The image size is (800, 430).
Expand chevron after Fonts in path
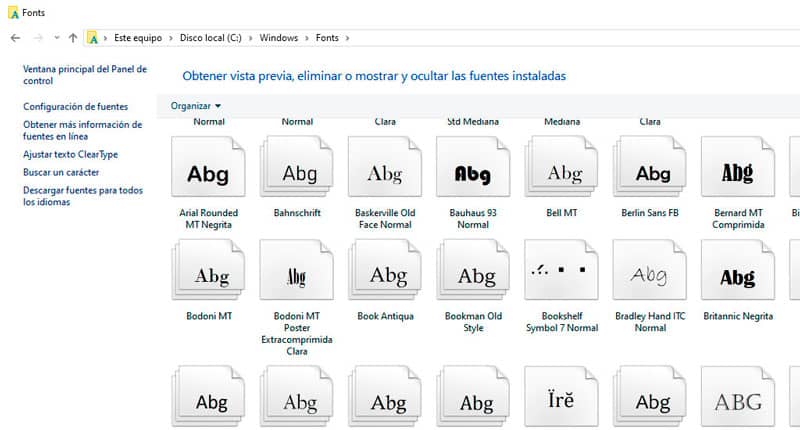point(347,38)
